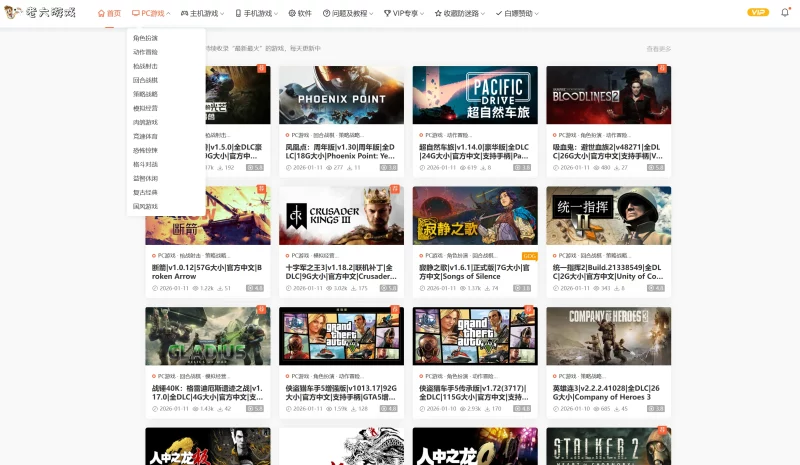Open the Gladius thumbnail

click(208, 336)
